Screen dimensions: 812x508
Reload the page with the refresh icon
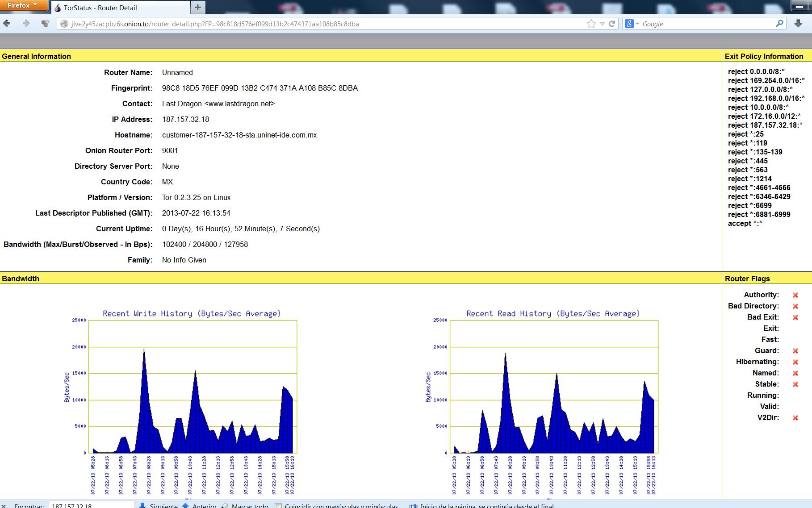612,24
